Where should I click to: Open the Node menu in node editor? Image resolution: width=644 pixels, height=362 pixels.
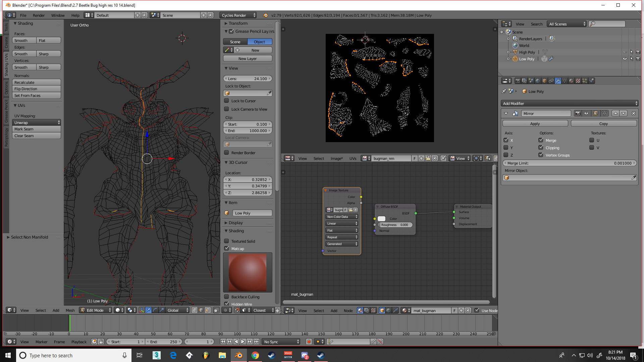[348, 311]
